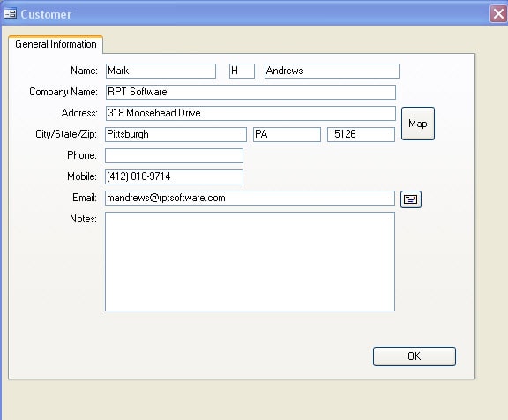The image size is (508, 420).
Task: Click the Customer title bar text
Action: coord(46,14)
